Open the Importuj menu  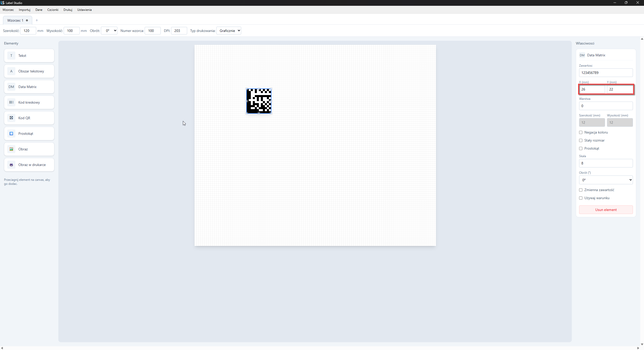click(25, 10)
